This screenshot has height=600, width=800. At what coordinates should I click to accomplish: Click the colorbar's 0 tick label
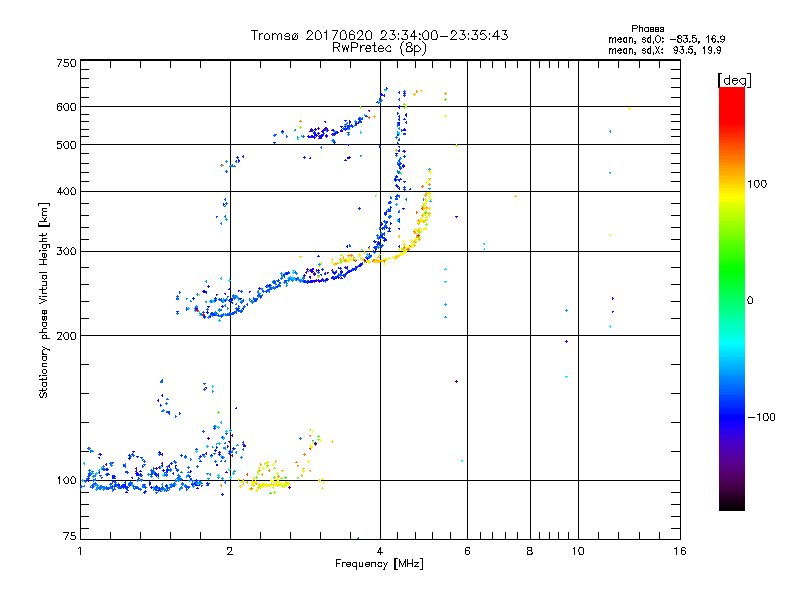point(751,300)
